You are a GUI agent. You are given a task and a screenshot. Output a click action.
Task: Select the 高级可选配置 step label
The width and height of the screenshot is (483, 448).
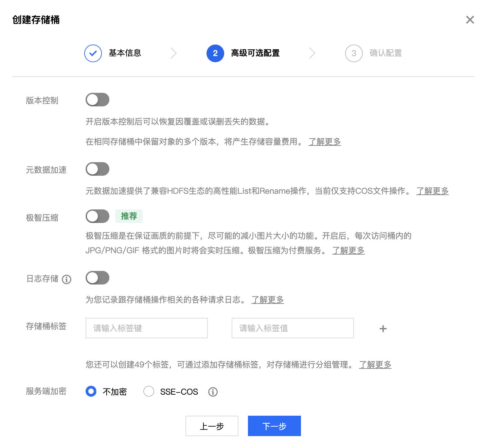[255, 53]
